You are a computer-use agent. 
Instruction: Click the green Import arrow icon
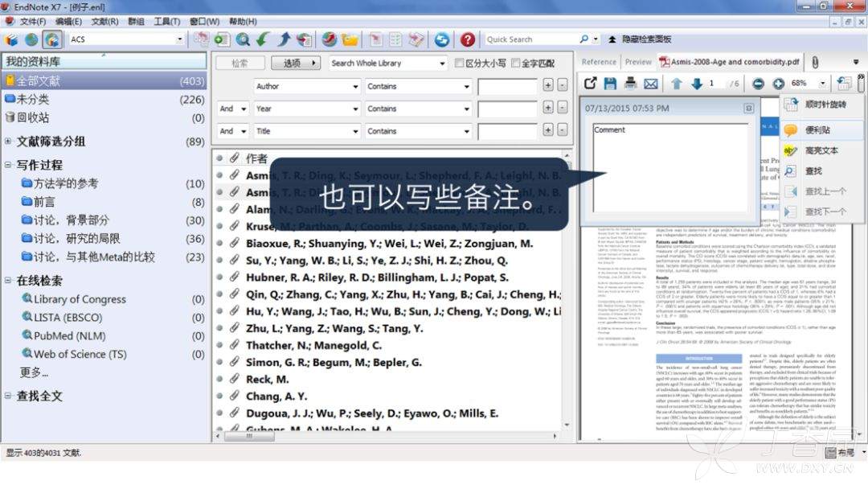[x=264, y=39]
